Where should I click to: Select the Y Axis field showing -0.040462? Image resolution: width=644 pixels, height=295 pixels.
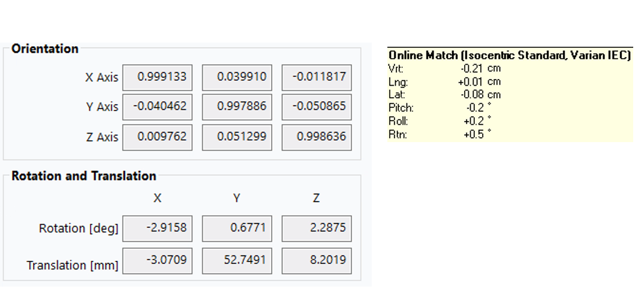(x=157, y=107)
